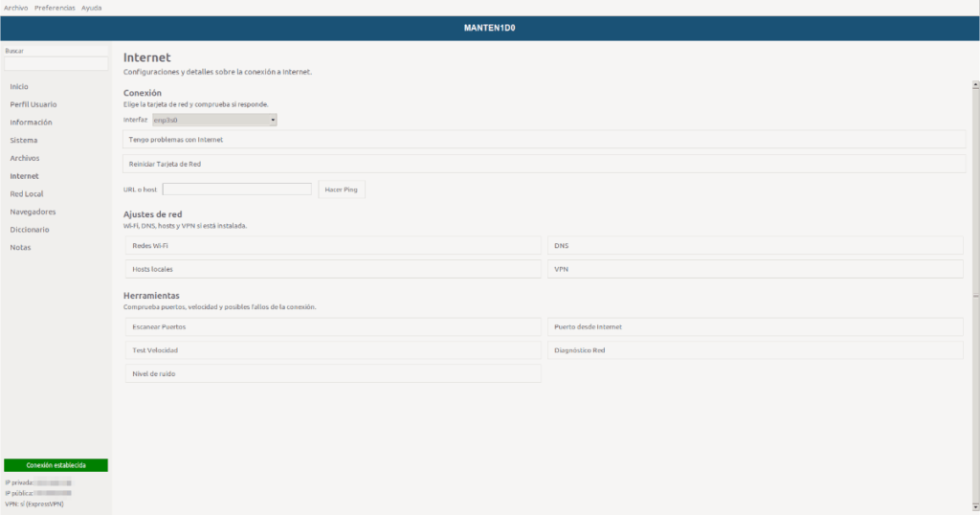Open the Ayuda menu
The image size is (980, 515).
coord(91,8)
